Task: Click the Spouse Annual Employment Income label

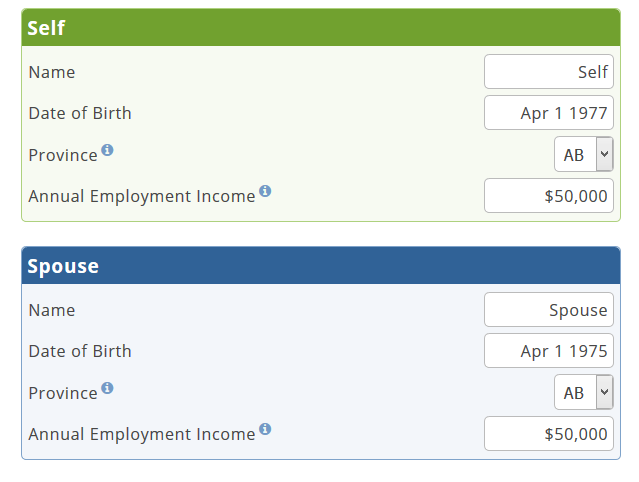Action: point(142,434)
